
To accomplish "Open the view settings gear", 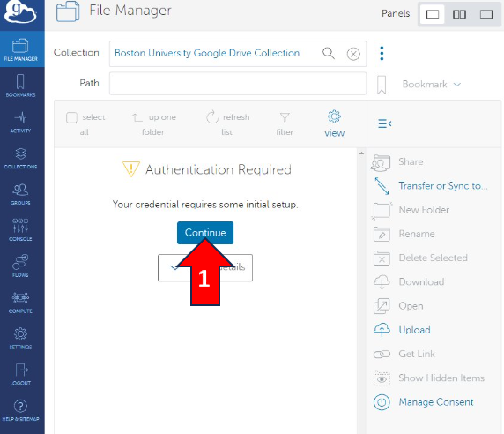I will click(x=334, y=124).
